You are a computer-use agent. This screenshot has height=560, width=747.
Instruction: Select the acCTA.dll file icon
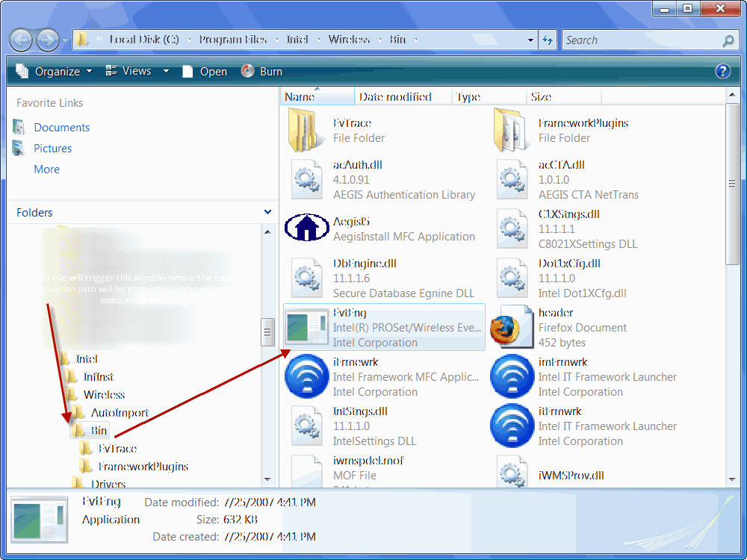(512, 179)
